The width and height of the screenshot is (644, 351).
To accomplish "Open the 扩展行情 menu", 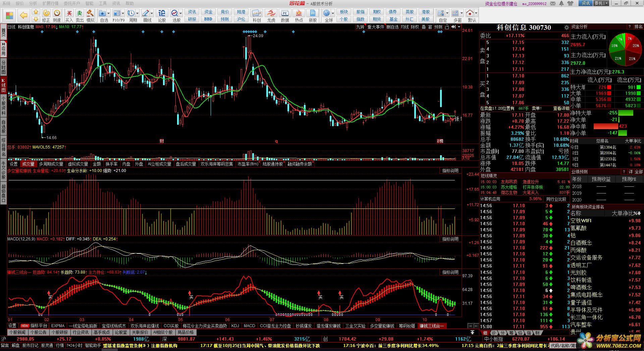I will (x=50, y=3).
